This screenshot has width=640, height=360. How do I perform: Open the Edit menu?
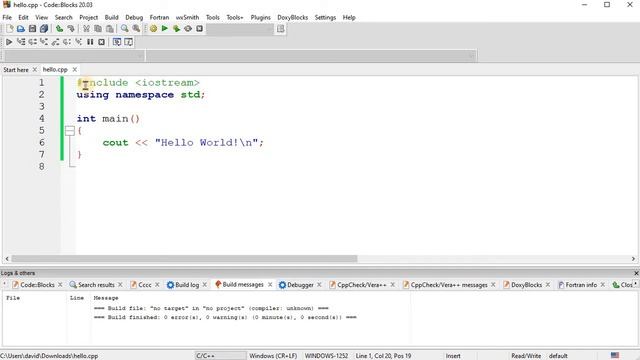click(x=23, y=18)
